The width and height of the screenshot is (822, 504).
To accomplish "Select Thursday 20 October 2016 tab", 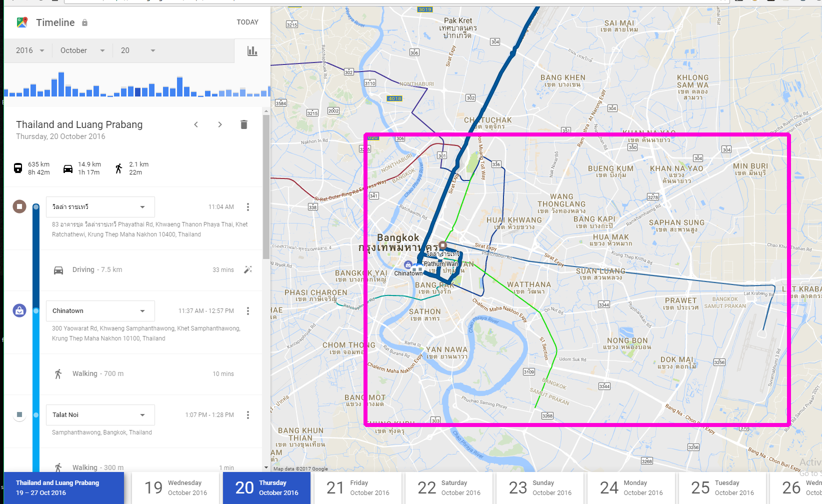I will tap(266, 488).
